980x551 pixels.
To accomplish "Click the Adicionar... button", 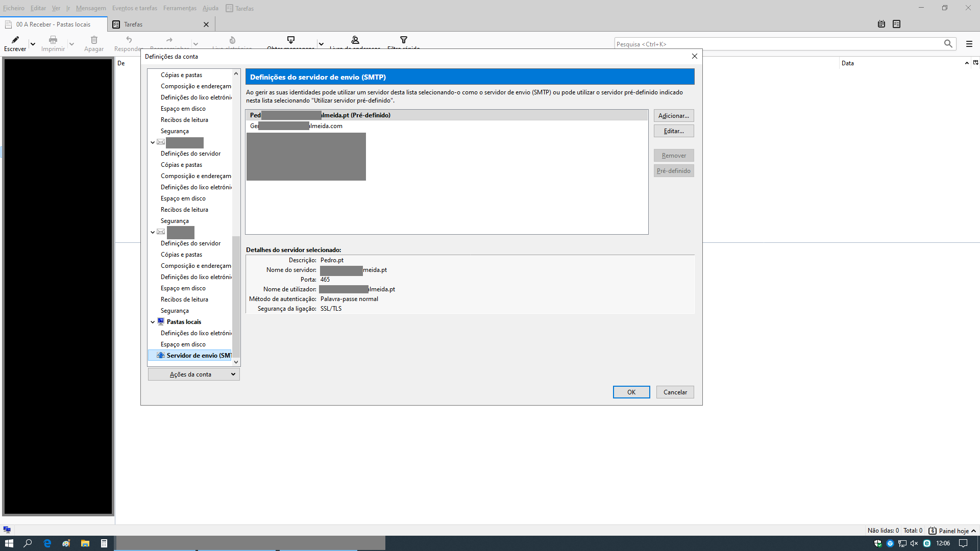I will click(674, 116).
